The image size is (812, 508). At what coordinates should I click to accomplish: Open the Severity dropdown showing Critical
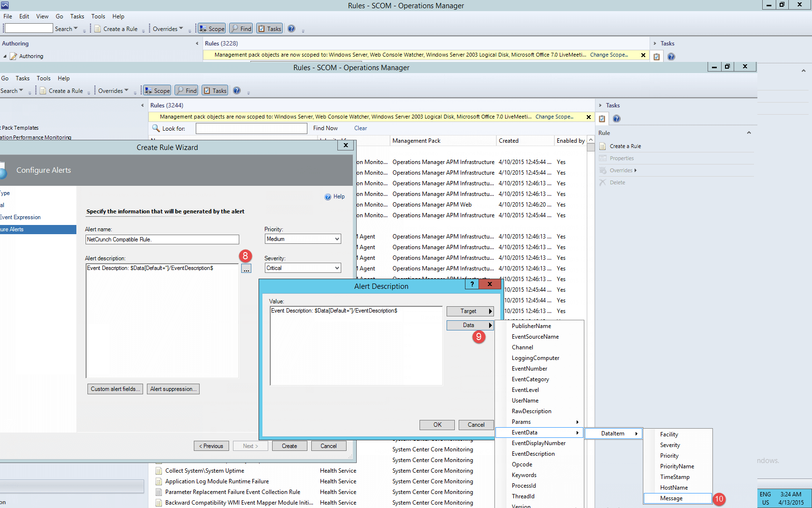tap(303, 268)
